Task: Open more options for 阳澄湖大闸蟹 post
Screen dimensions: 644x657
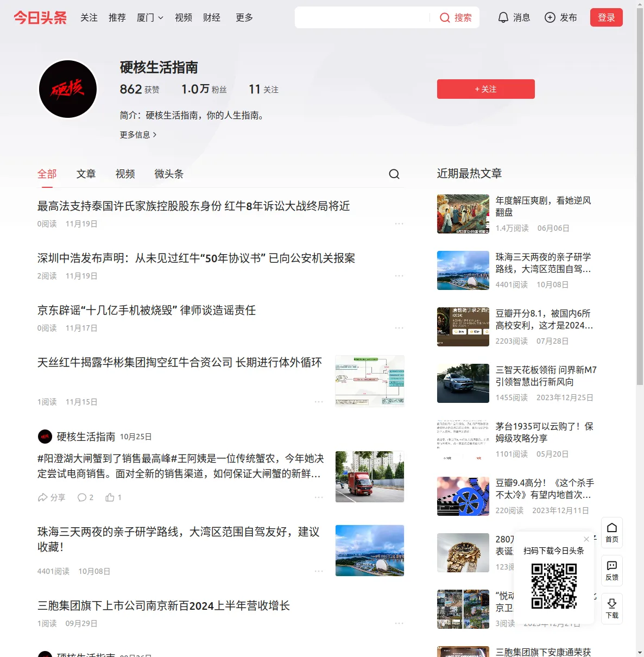Action: click(319, 497)
